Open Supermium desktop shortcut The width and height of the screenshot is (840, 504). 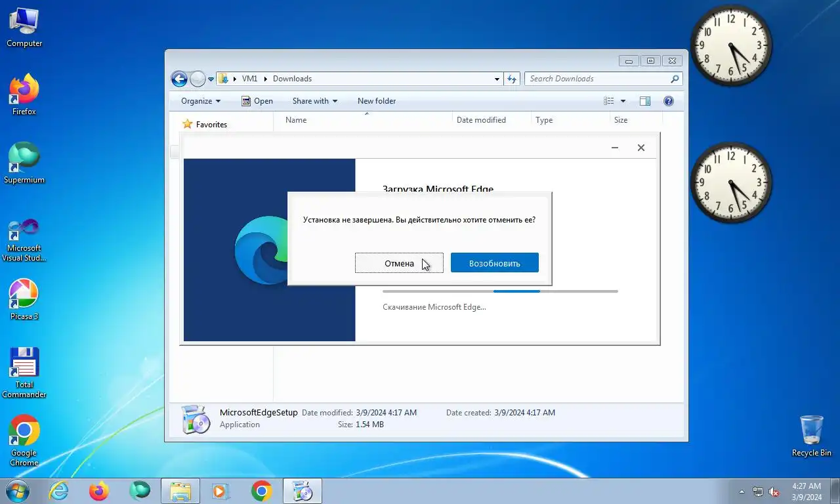pyautogui.click(x=24, y=164)
